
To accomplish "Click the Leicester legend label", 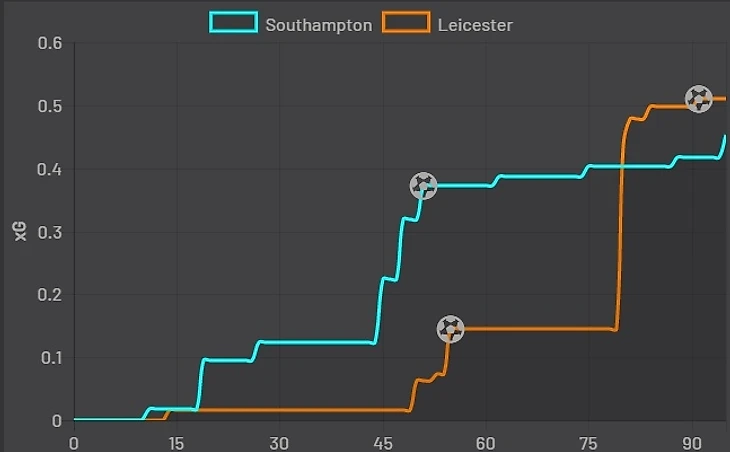I will pos(475,24).
